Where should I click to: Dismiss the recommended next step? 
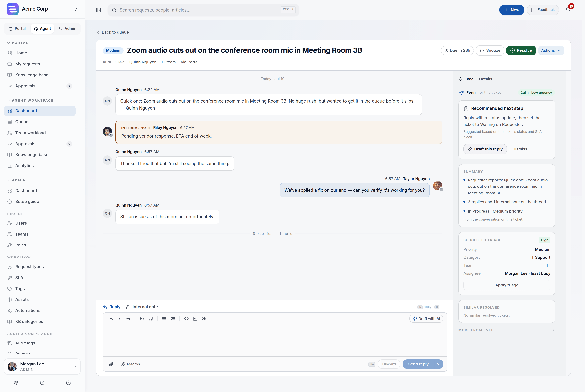[520, 149]
